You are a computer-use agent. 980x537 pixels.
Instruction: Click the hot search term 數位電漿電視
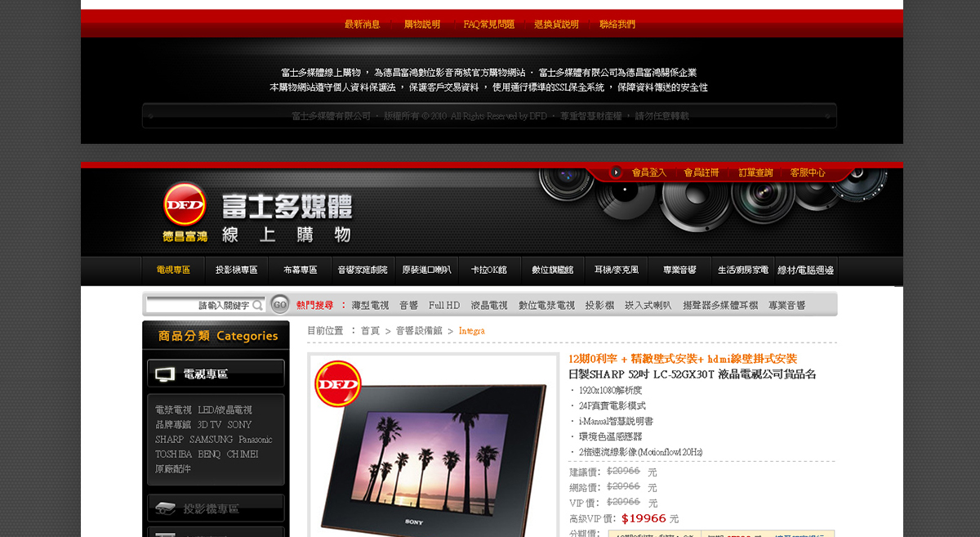(x=546, y=306)
